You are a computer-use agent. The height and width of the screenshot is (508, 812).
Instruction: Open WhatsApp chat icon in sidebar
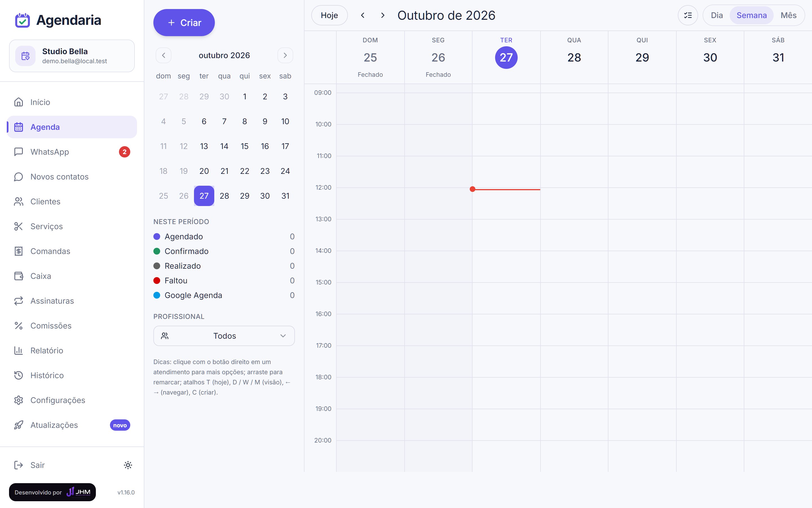(18, 152)
